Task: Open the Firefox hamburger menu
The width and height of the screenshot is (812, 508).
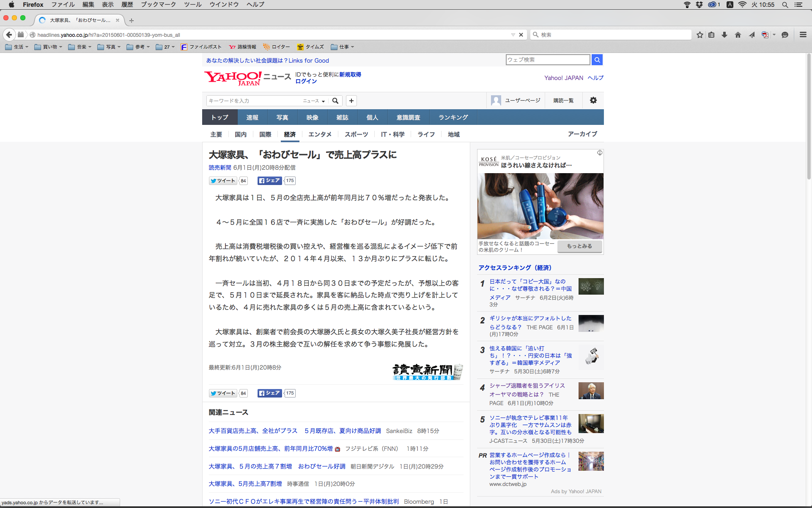Action: [803, 35]
